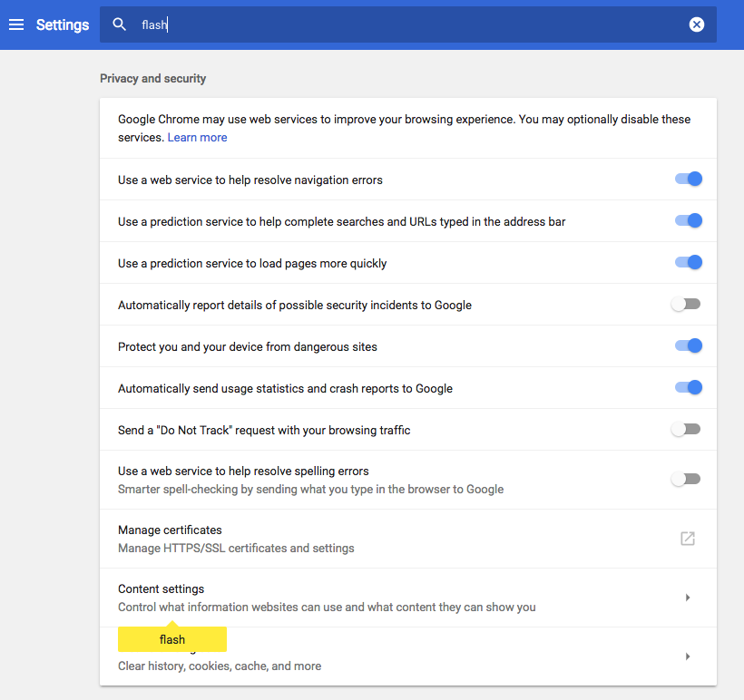744x700 pixels.
Task: Open Clear browsing data options
Action: 408,656
